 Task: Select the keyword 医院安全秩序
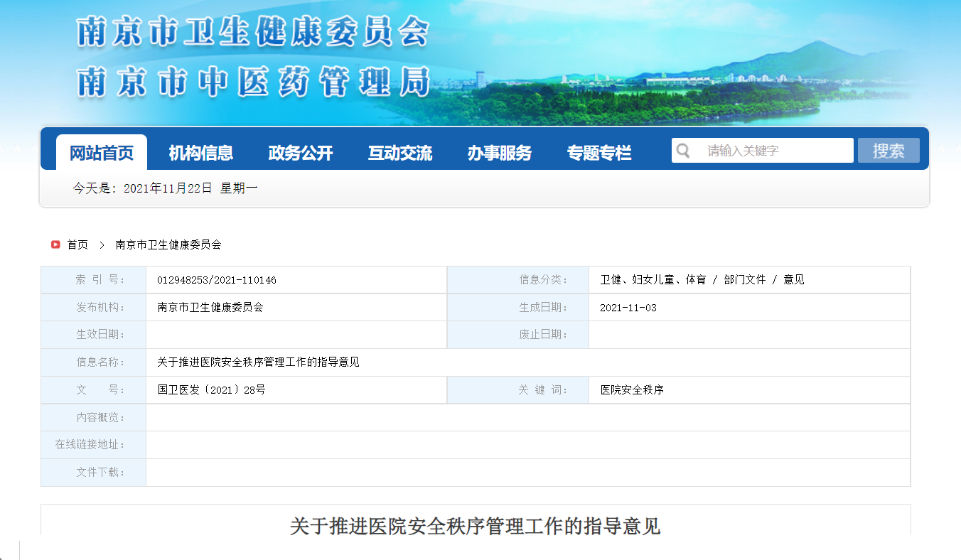tap(632, 390)
